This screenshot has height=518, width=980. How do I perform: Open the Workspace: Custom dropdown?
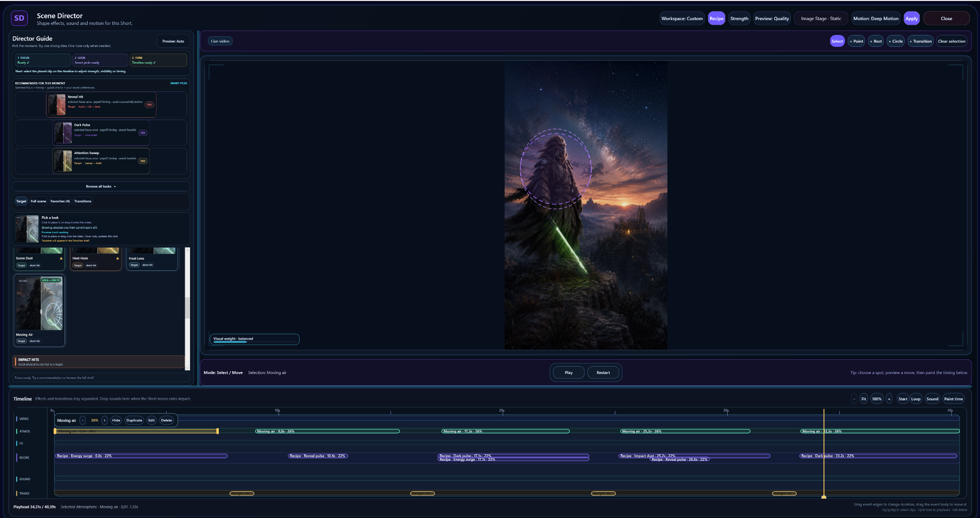click(682, 19)
